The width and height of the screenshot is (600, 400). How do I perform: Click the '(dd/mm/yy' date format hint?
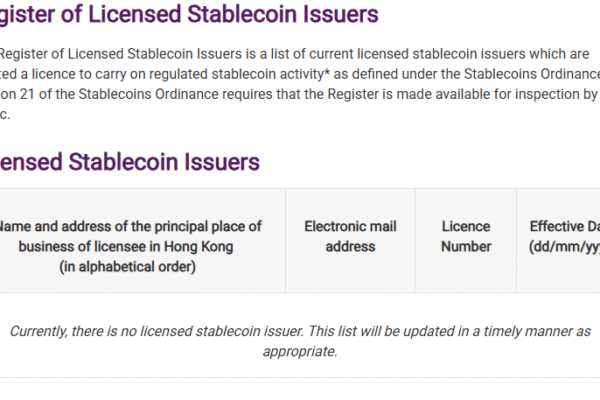click(564, 246)
